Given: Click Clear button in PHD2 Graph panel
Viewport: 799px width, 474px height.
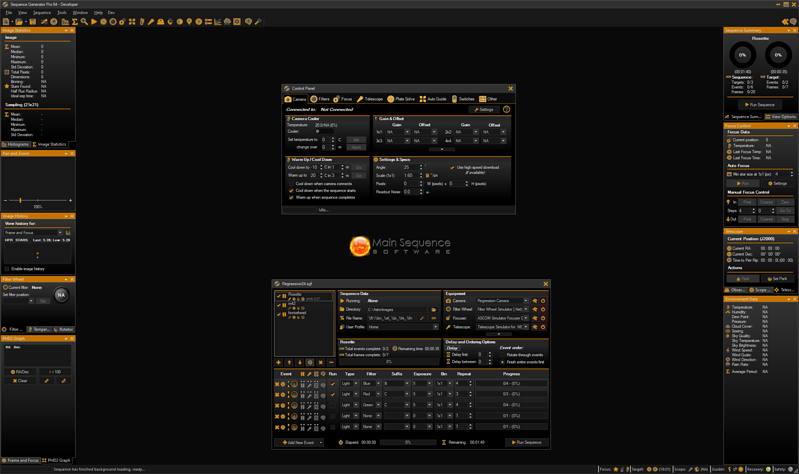Looking at the screenshot, I should [20, 381].
